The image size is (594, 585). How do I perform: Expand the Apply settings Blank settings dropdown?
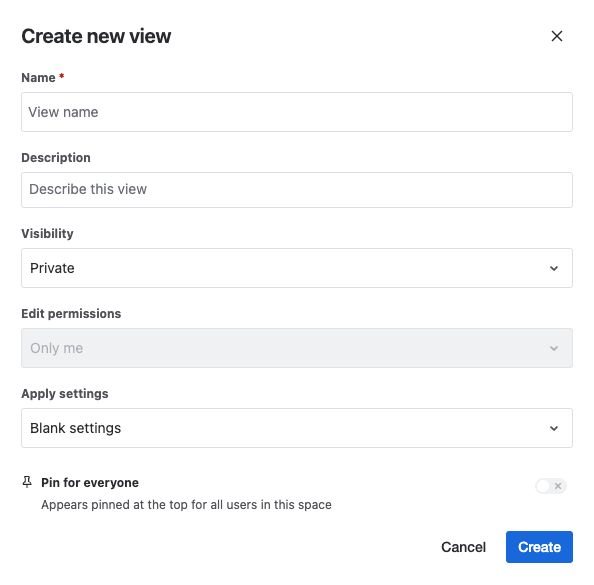297,428
